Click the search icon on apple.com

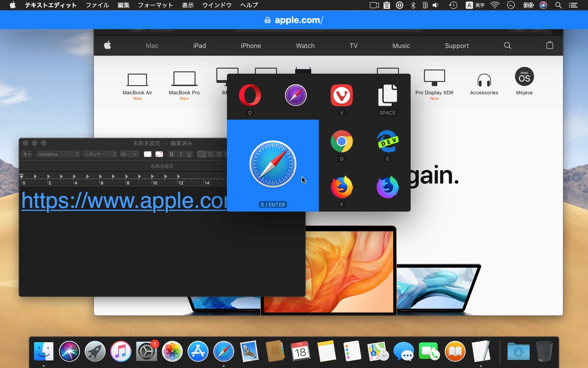pyautogui.click(x=507, y=45)
